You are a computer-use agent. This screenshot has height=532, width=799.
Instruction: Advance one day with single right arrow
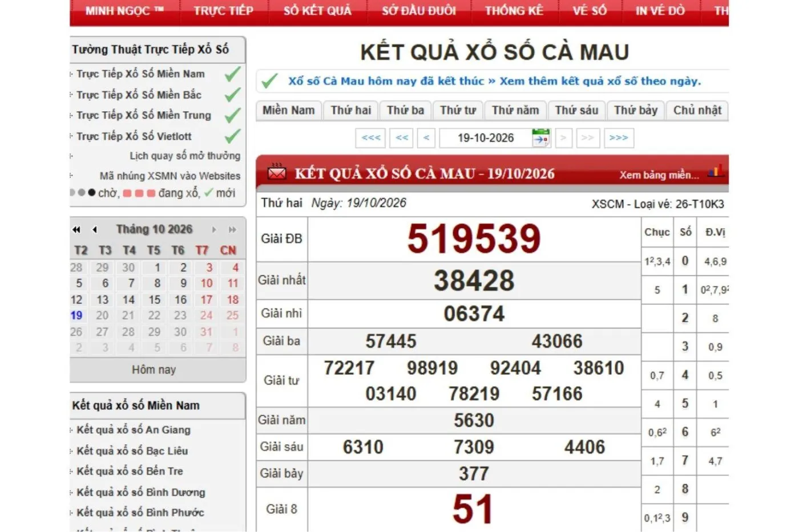coord(563,138)
